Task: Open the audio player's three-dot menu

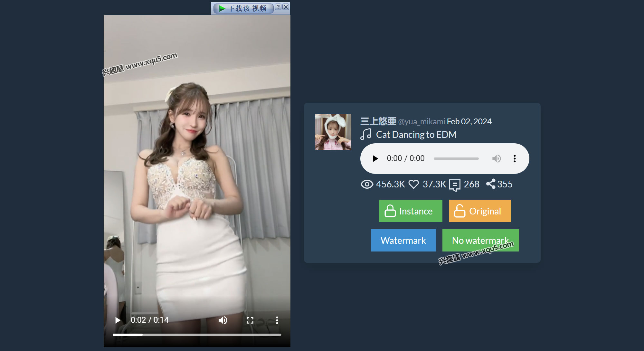Action: [x=515, y=158]
